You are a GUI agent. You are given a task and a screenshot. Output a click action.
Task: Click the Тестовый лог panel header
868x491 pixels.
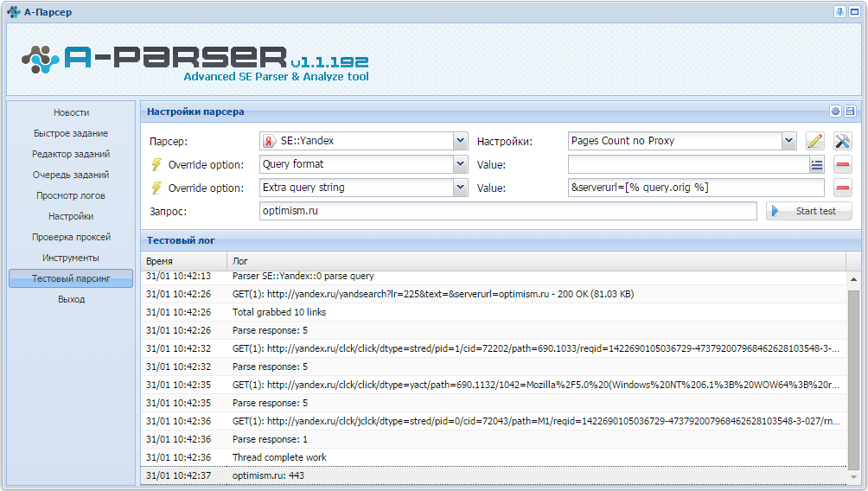pos(501,240)
